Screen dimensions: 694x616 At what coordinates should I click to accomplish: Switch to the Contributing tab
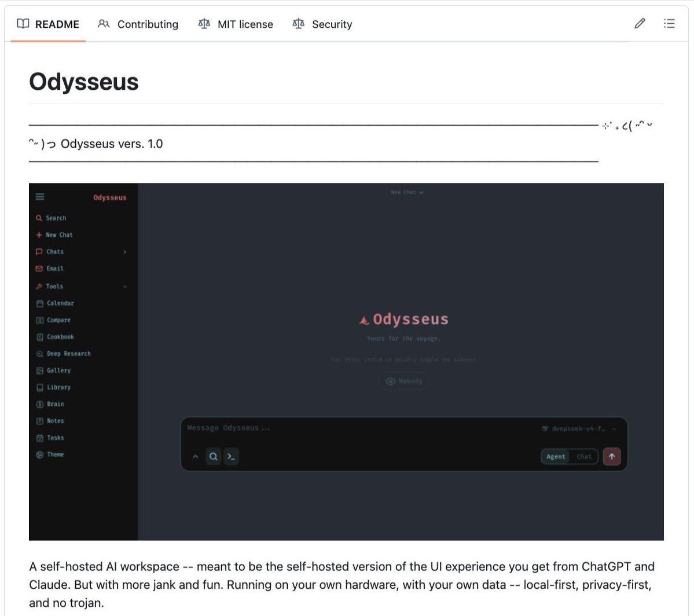[x=138, y=24]
